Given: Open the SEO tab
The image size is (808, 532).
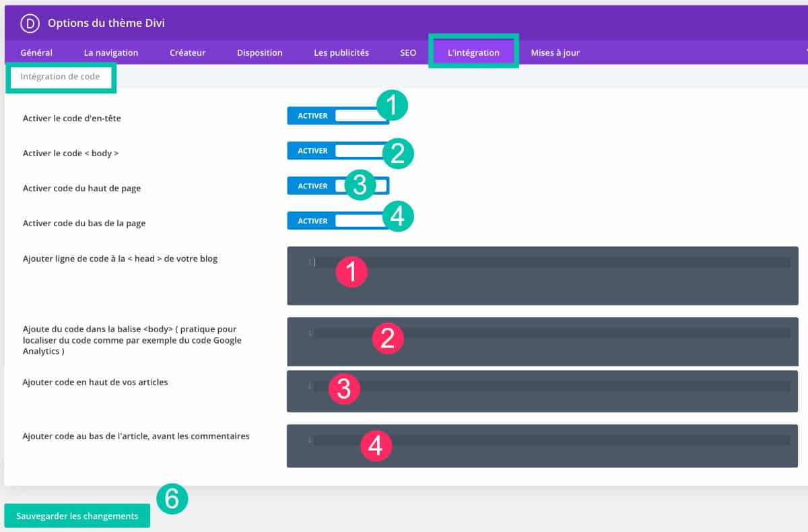Looking at the screenshot, I should [x=408, y=53].
